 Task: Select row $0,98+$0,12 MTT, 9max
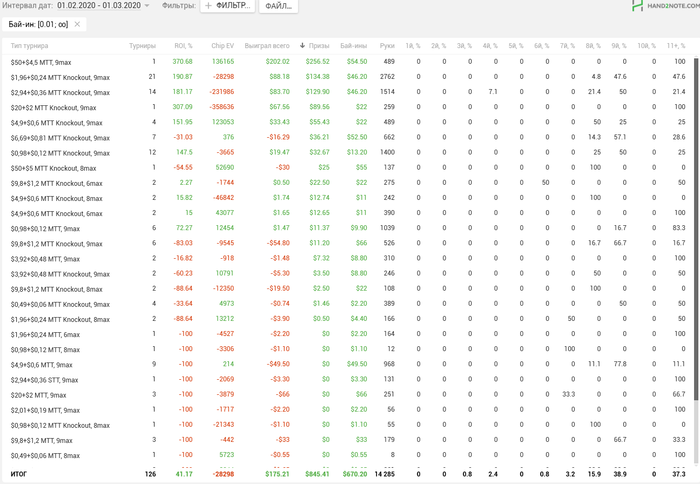348,229
